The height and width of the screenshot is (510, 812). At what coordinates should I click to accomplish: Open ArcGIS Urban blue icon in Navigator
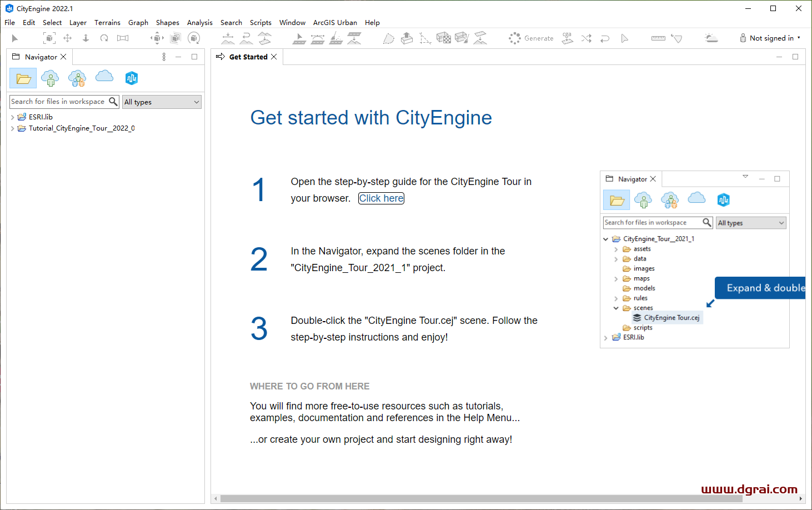click(132, 78)
